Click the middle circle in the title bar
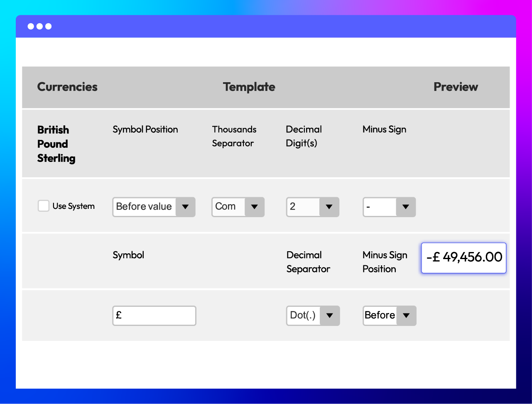Screen dimensions: 532x404 [x=40, y=26]
